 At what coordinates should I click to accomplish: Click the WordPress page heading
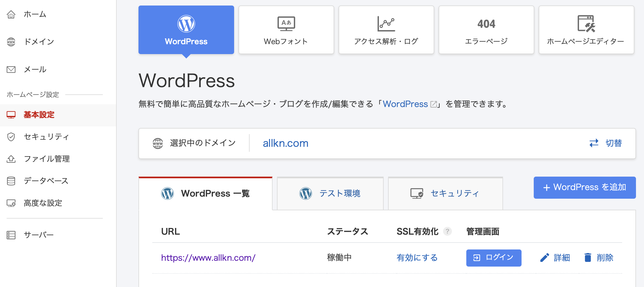(187, 81)
